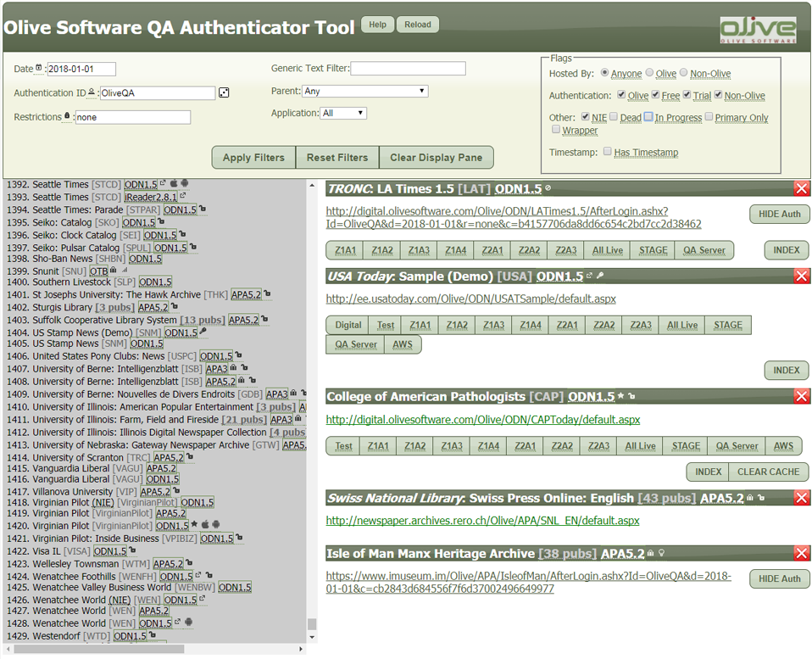
Task: Open the Parent dropdown
Action: (x=364, y=91)
